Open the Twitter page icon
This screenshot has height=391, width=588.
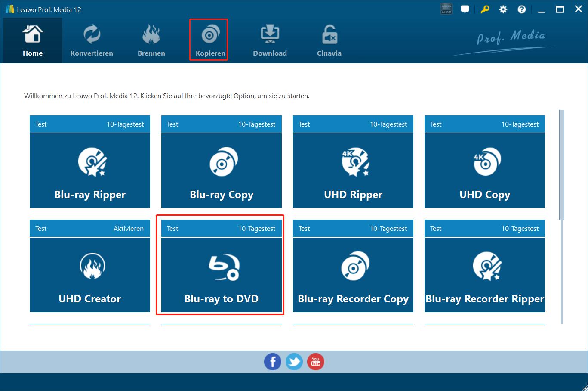coord(294,362)
